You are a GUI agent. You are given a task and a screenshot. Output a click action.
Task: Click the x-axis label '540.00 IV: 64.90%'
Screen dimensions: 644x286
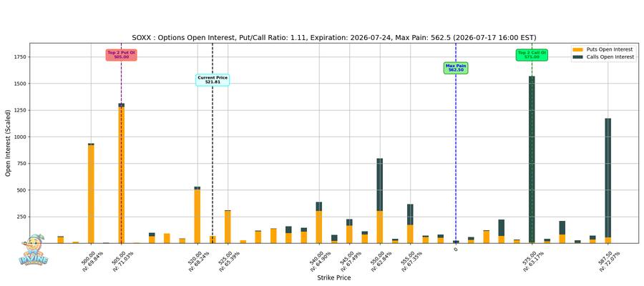click(321, 262)
